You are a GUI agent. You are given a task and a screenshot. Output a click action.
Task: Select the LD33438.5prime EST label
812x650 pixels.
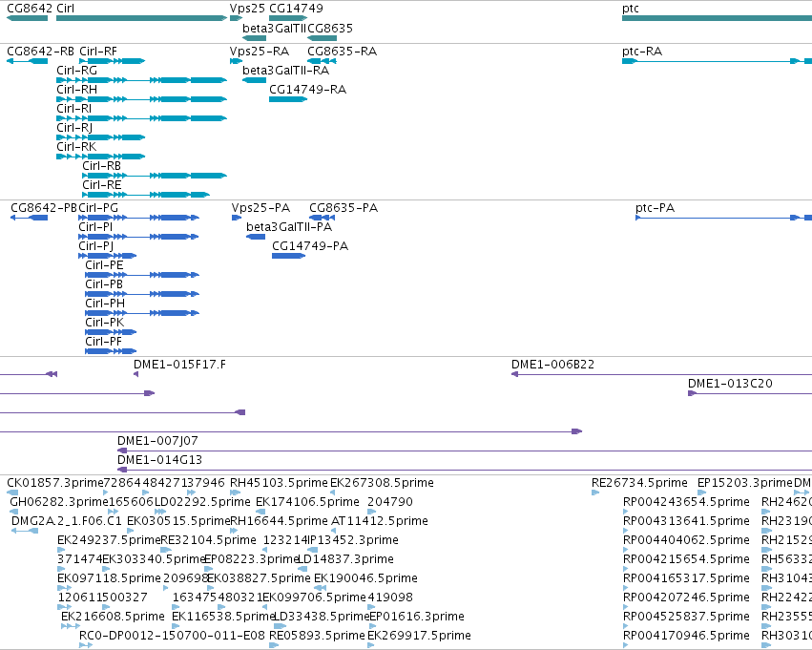pos(321,617)
